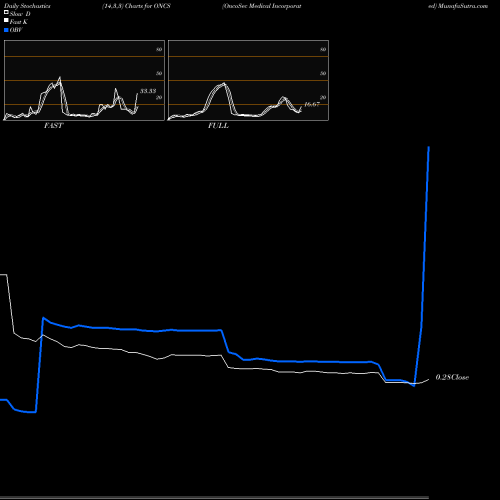
Task: Click the 20 level label in FAST chart
Action: [159, 97]
